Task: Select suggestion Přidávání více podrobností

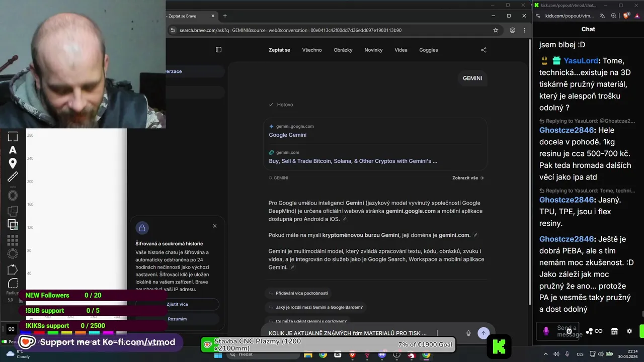Action: [299, 293]
